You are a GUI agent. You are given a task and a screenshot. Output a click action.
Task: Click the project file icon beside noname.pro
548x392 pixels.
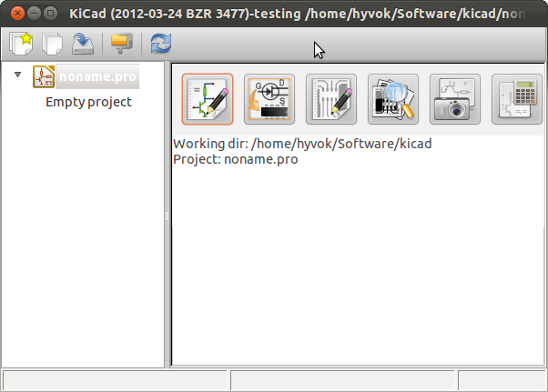[x=44, y=76]
